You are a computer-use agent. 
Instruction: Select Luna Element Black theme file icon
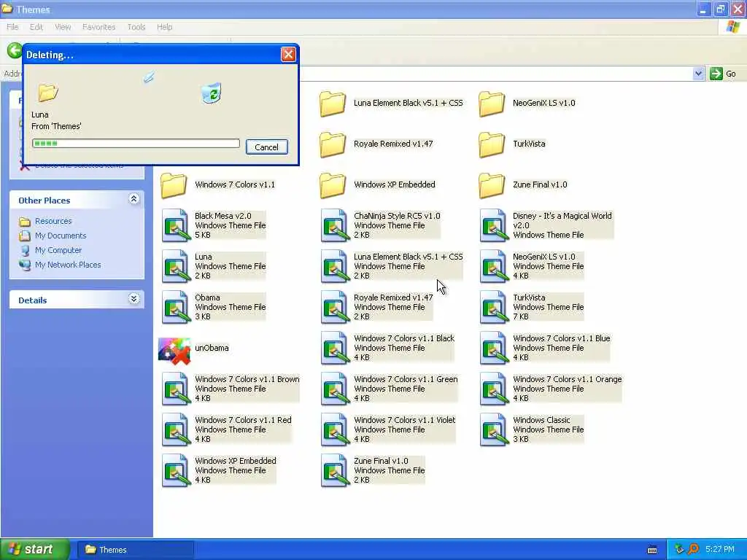click(334, 266)
